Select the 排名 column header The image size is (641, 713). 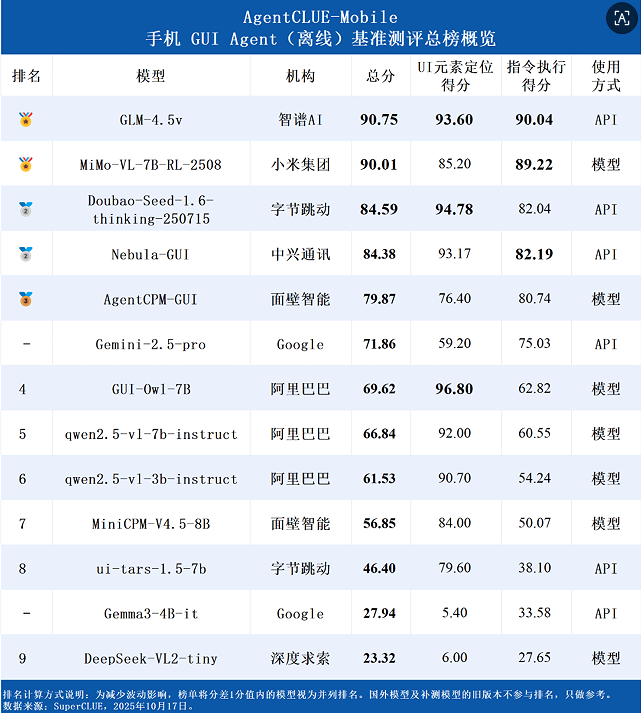[26, 76]
